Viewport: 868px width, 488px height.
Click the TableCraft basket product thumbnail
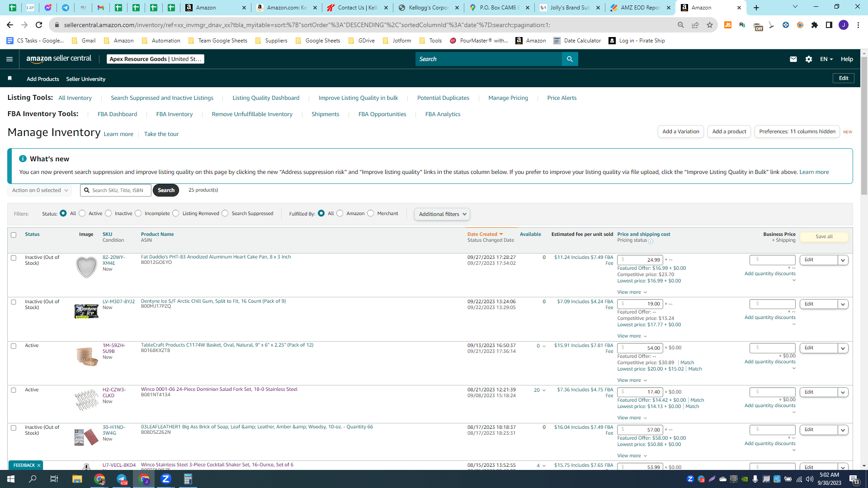[86, 356]
